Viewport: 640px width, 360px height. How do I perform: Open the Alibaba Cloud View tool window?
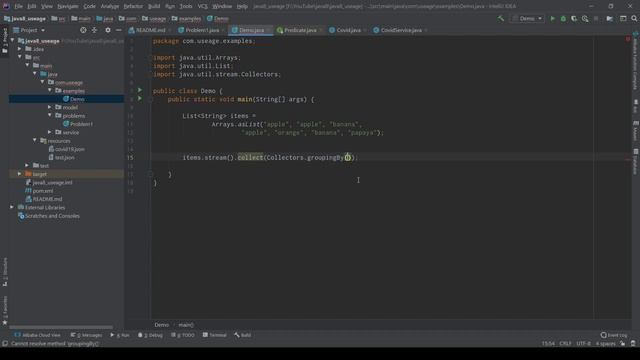tap(38, 335)
